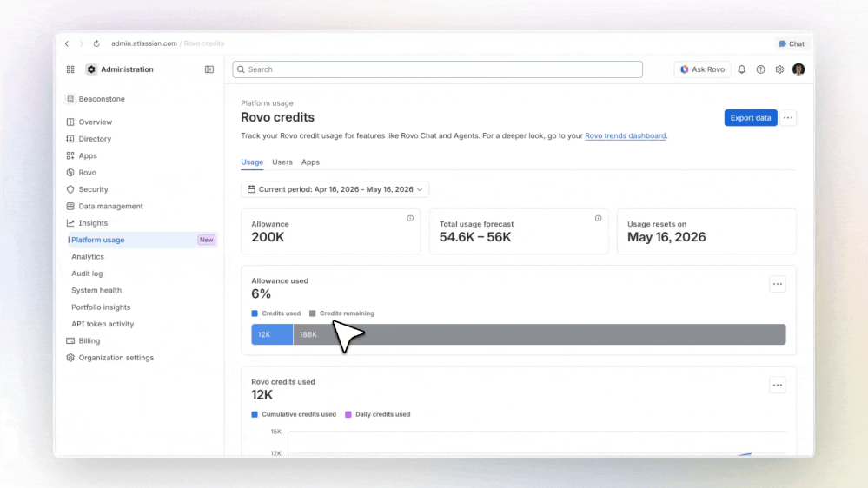Toggle the Cumulative credits used legend
868x488 pixels.
coord(294,414)
